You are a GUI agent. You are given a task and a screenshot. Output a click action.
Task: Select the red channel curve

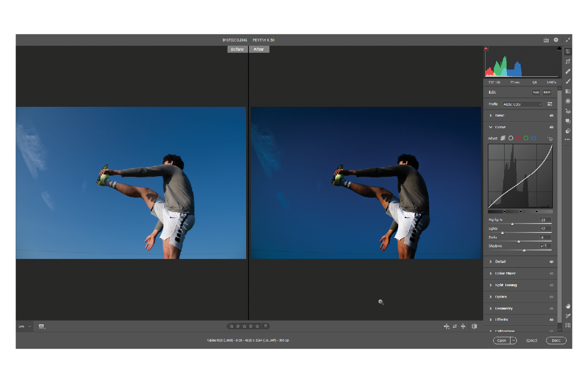click(x=518, y=139)
